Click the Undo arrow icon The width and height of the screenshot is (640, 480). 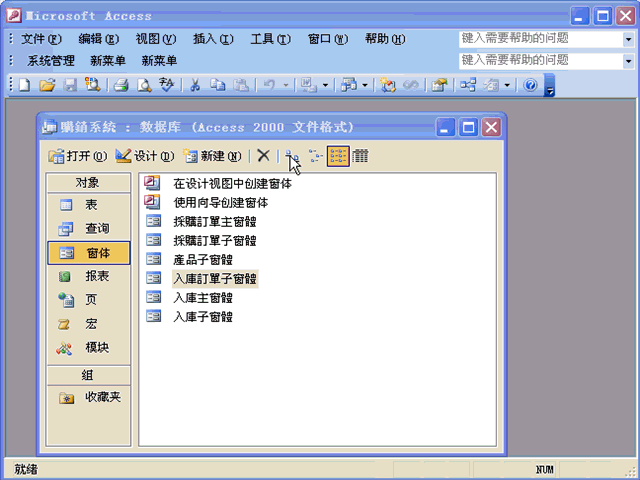click(269, 85)
